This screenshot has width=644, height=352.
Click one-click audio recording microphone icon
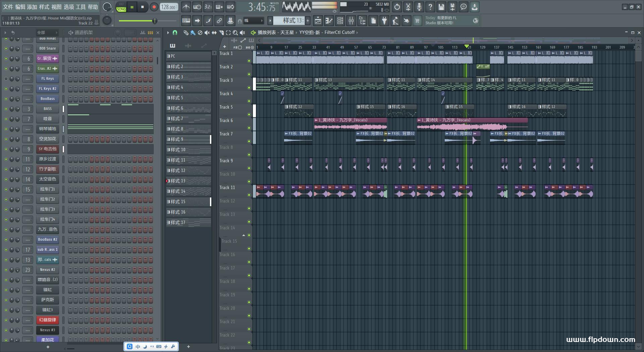coord(419,7)
